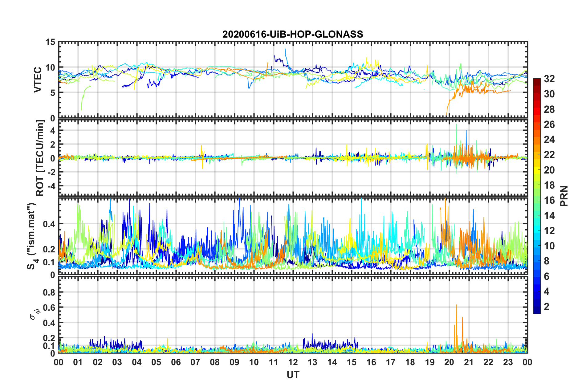Click the UT x-axis label
The height and width of the screenshot is (392, 586).
click(x=293, y=375)
